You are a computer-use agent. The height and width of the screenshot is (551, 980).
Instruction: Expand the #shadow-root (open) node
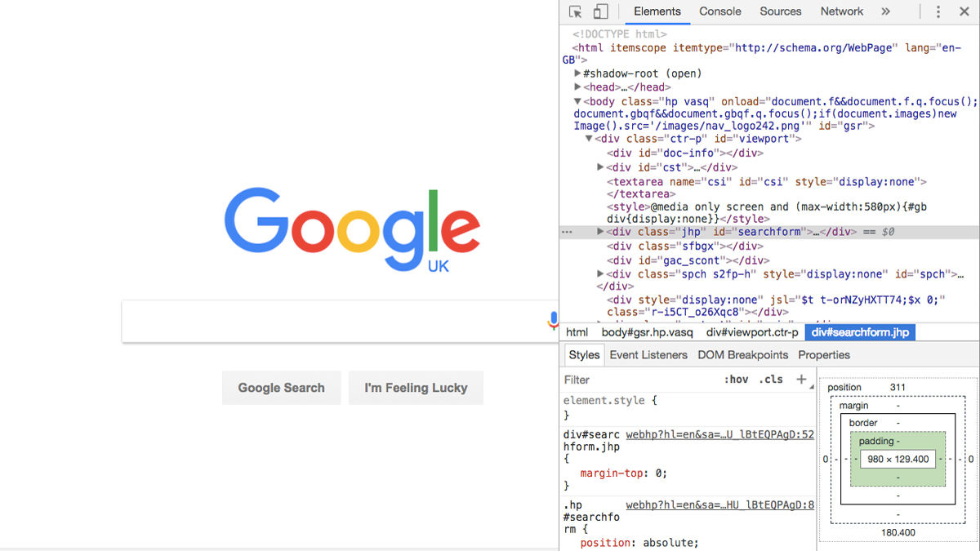(x=578, y=73)
